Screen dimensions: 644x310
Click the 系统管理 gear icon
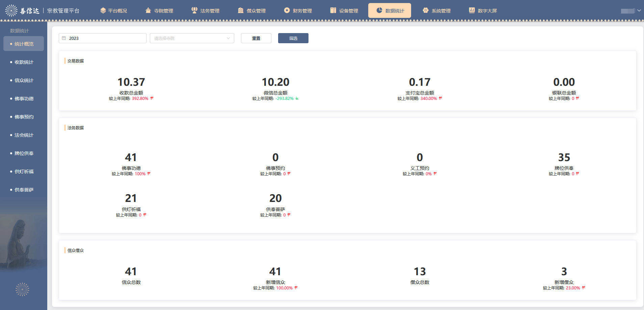click(426, 10)
